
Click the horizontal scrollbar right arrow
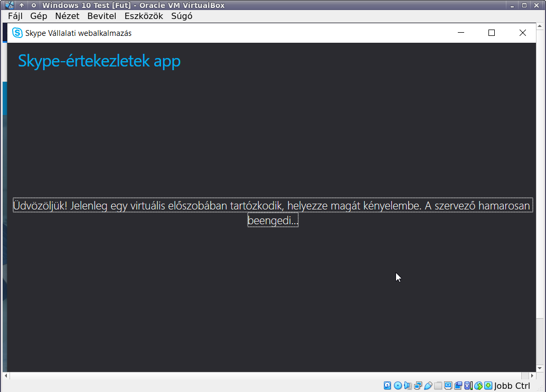pyautogui.click(x=532, y=376)
